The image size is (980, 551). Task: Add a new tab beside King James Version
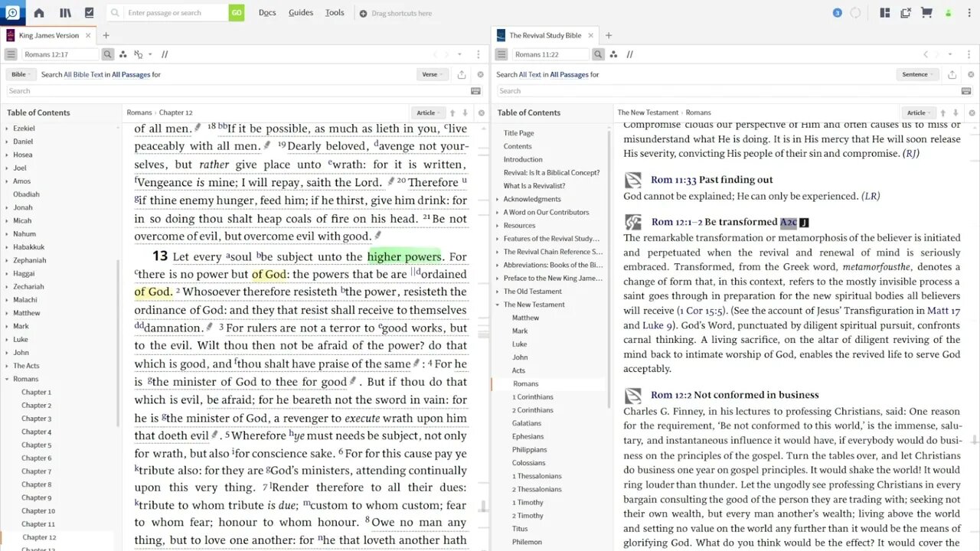click(106, 35)
